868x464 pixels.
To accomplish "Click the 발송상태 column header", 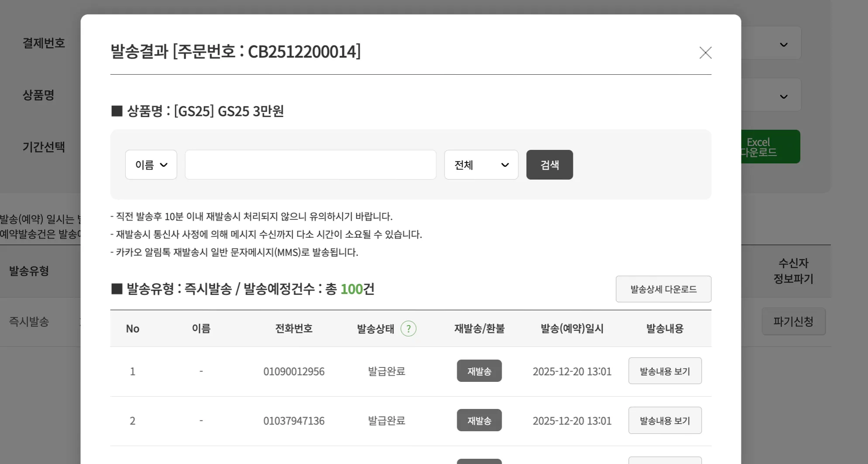I will [x=375, y=329].
